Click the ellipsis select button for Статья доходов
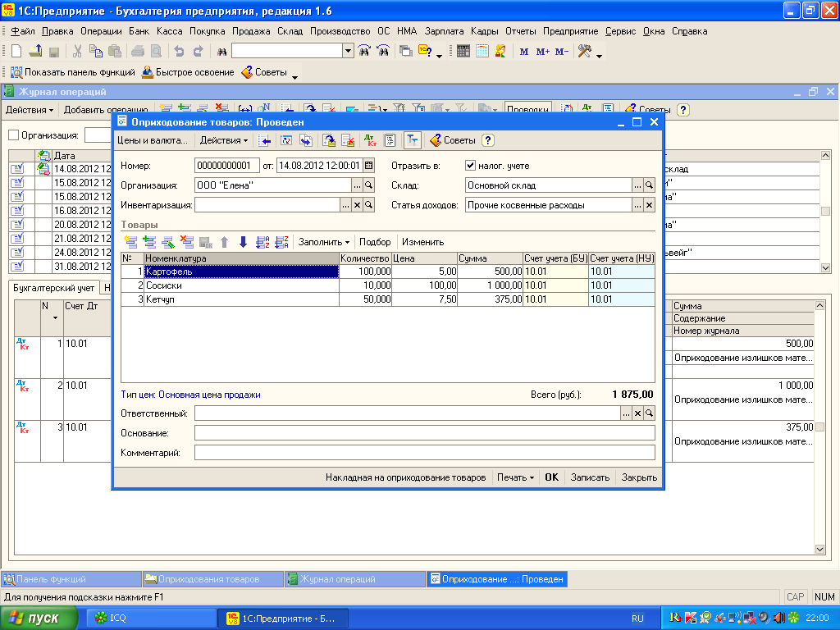 tap(637, 205)
